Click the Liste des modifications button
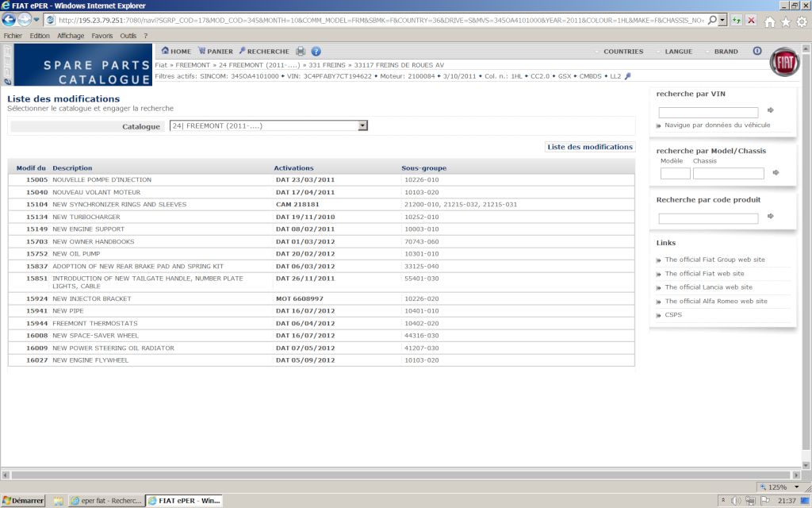 [590, 147]
